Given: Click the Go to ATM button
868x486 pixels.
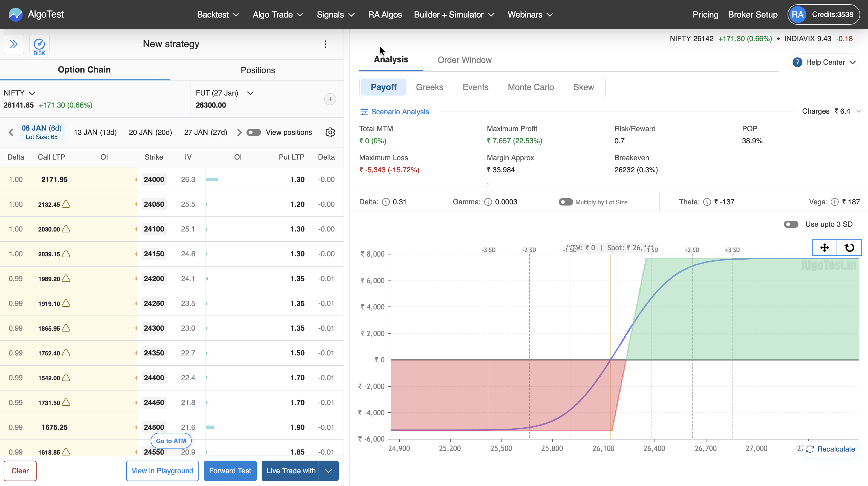Looking at the screenshot, I should [x=171, y=441].
